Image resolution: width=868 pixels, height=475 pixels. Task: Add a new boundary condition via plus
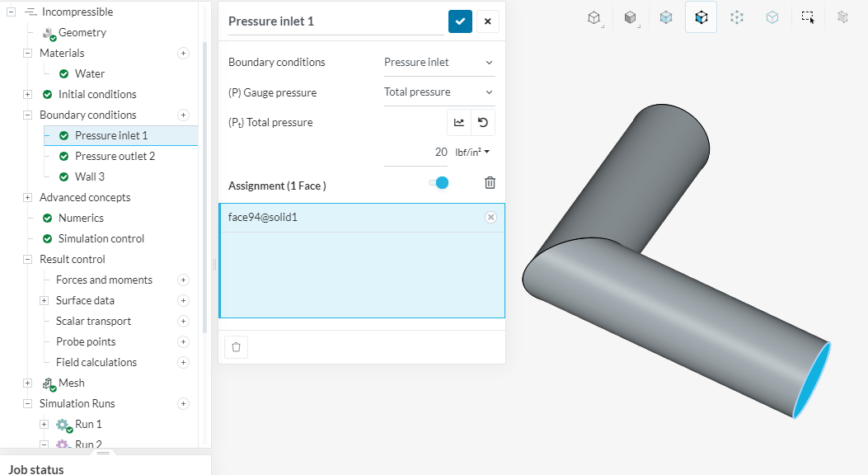(x=184, y=115)
